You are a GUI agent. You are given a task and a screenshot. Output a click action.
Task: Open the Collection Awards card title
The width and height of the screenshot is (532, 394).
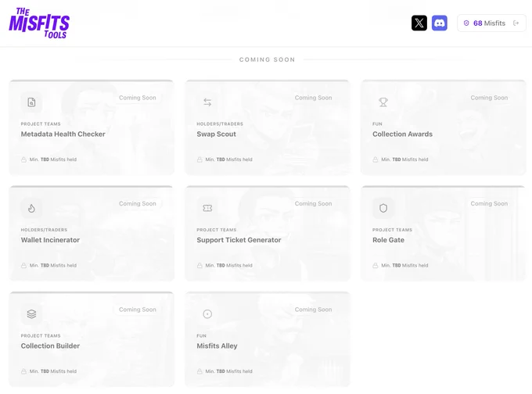coord(402,134)
